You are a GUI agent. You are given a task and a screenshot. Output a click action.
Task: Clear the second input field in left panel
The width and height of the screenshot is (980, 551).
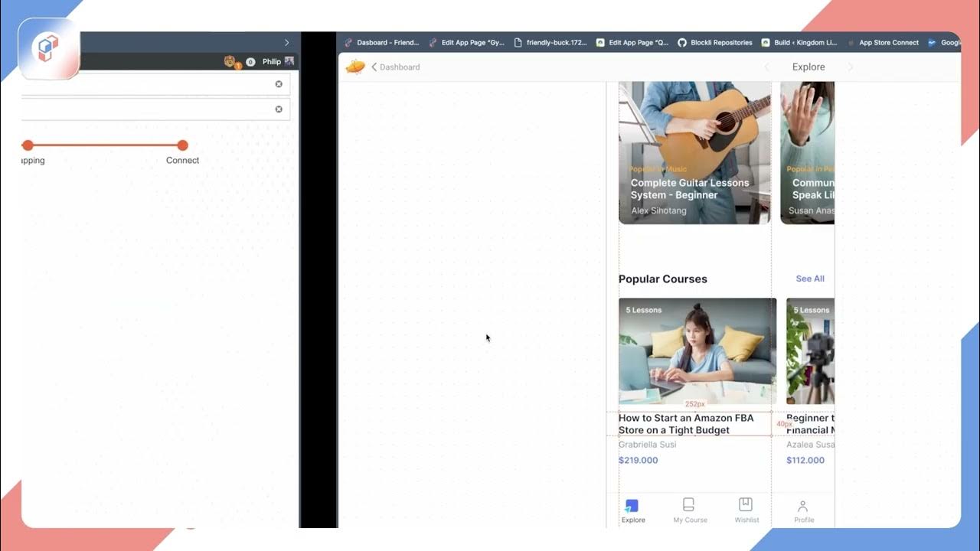(x=279, y=109)
